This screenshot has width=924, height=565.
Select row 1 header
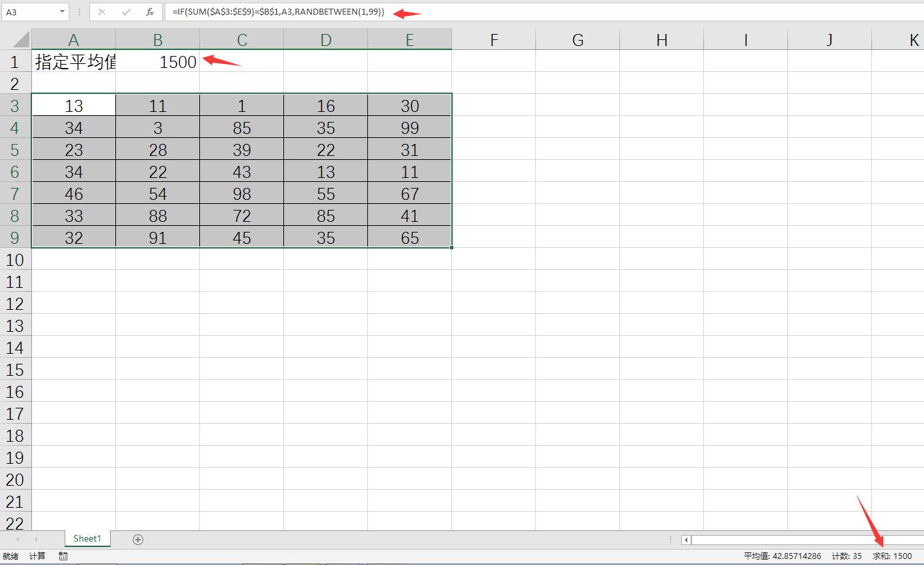tap(15, 61)
